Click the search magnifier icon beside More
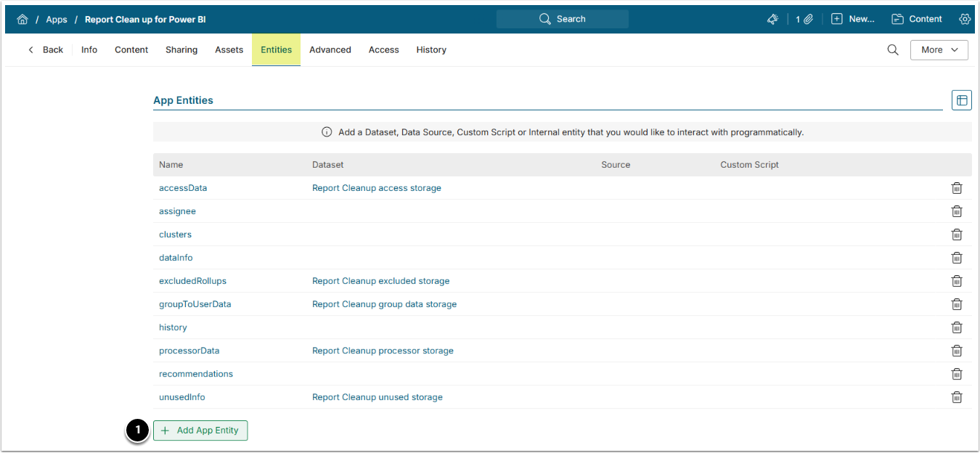The height and width of the screenshot is (453, 980). 893,50
